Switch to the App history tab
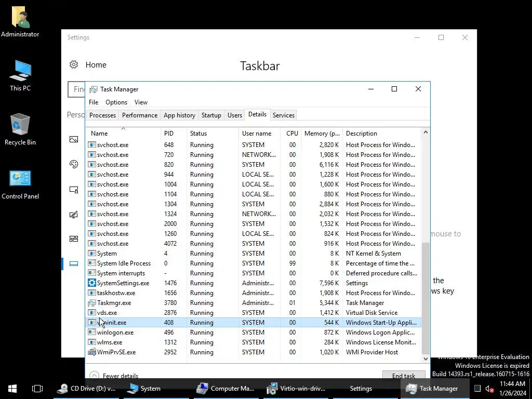 [179, 115]
